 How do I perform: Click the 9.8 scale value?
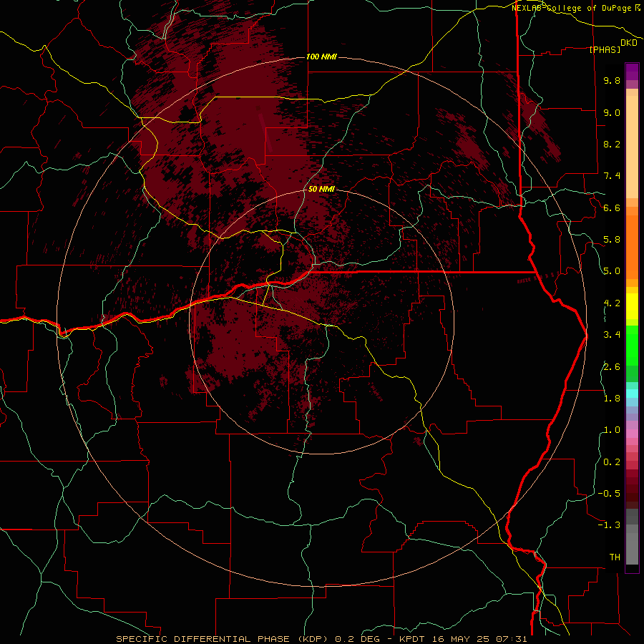coord(612,80)
